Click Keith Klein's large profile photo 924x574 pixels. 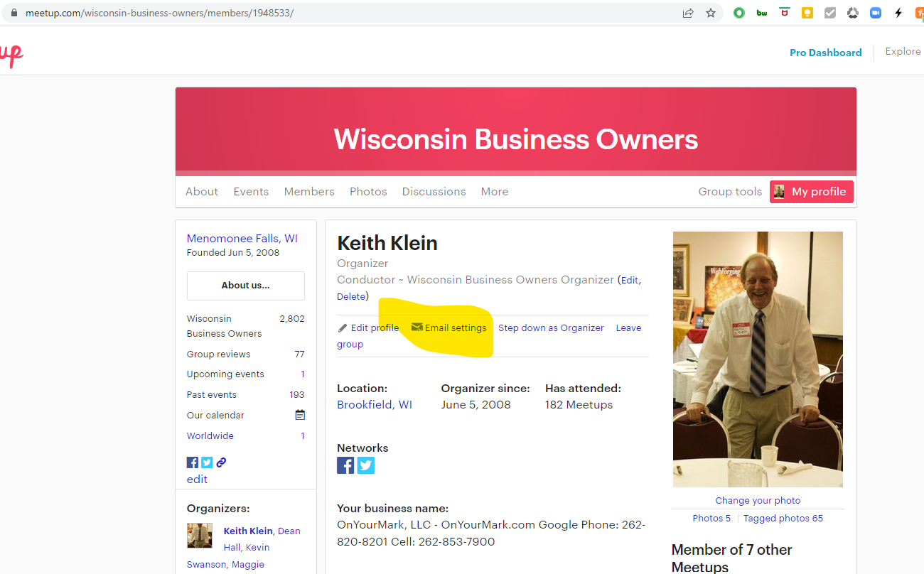(758, 359)
